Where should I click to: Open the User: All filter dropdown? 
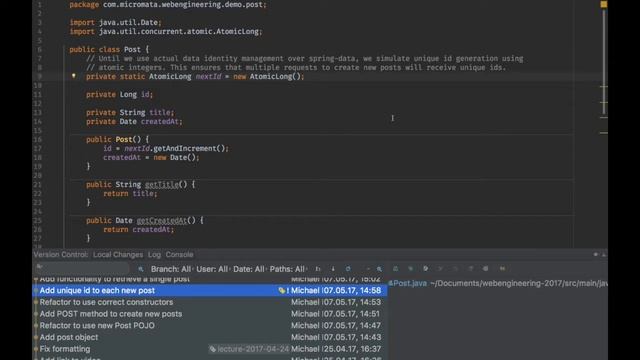212,269
